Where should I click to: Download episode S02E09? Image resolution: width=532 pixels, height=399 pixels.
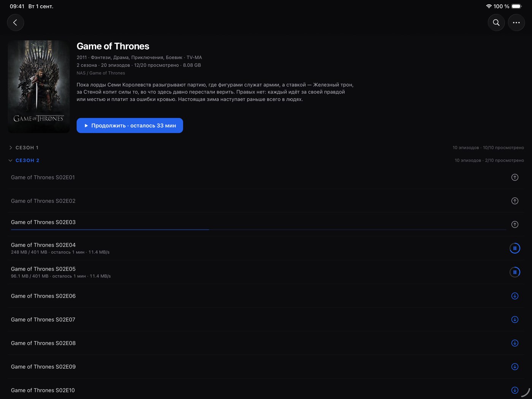[x=515, y=367]
